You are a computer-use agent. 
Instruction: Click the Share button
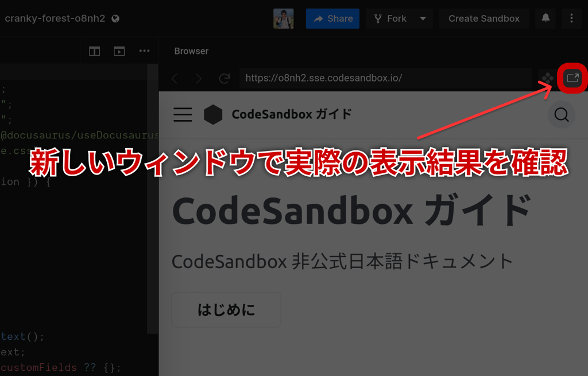click(332, 18)
